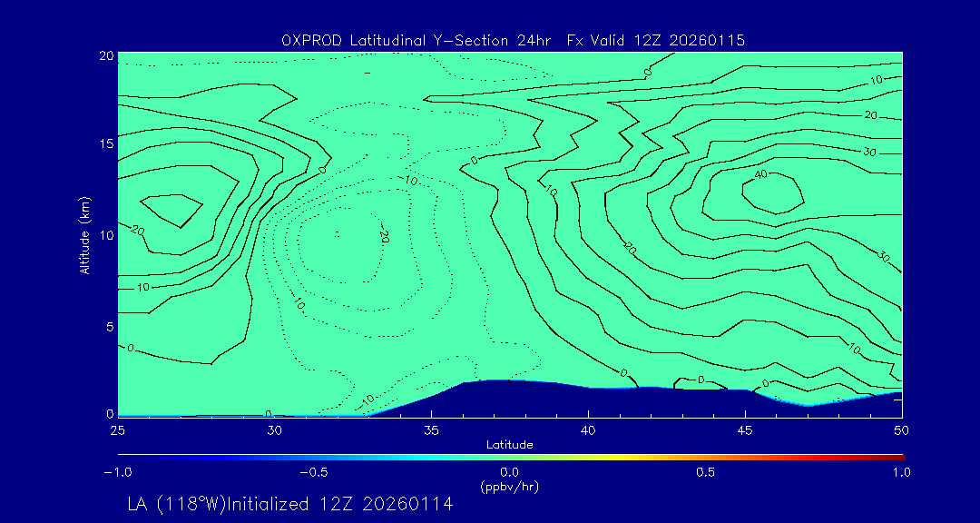Click the color bar value '-1.0'
The width and height of the screenshot is (980, 523).
pos(117,472)
